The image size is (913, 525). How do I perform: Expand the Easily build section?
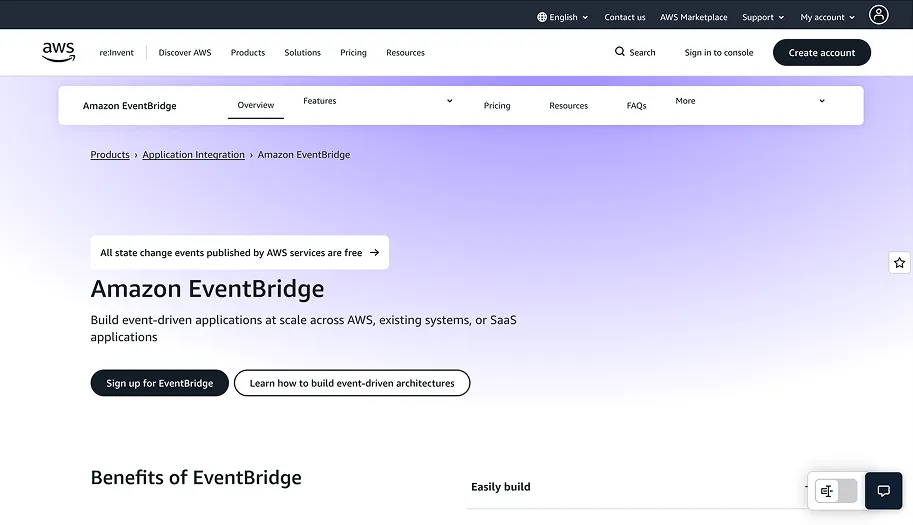click(638, 487)
